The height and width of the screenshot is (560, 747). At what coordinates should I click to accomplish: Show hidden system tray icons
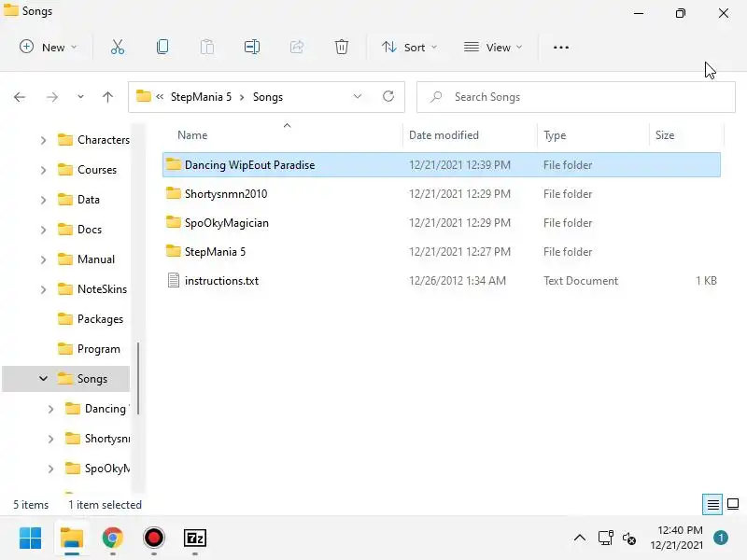click(579, 539)
